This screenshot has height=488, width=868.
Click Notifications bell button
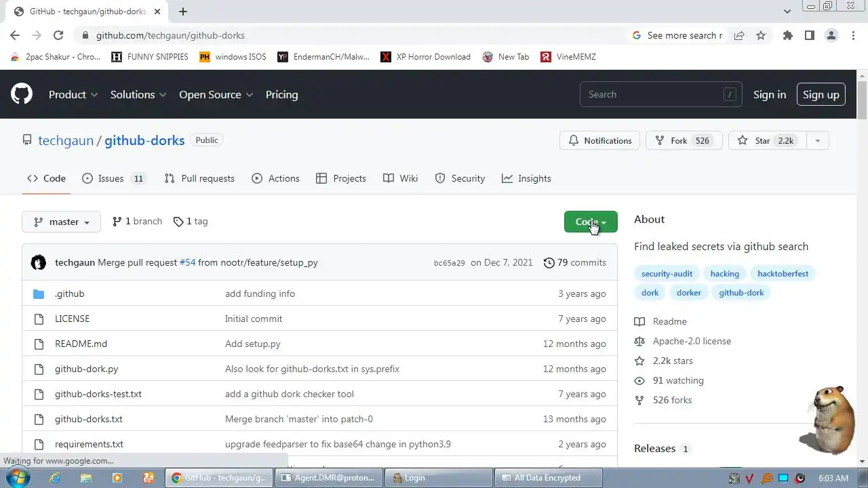(x=599, y=140)
